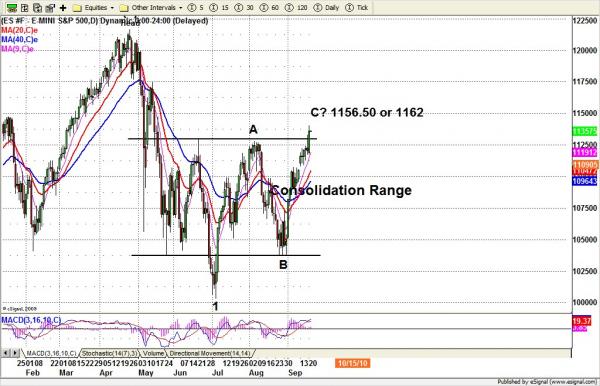
Task: Click the May month label on time axis
Action: [146, 373]
